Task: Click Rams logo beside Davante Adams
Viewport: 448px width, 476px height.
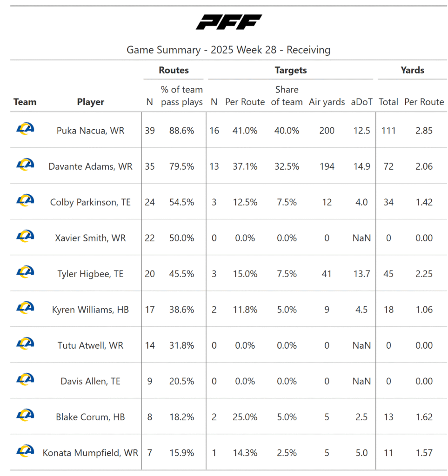Action: [x=25, y=165]
